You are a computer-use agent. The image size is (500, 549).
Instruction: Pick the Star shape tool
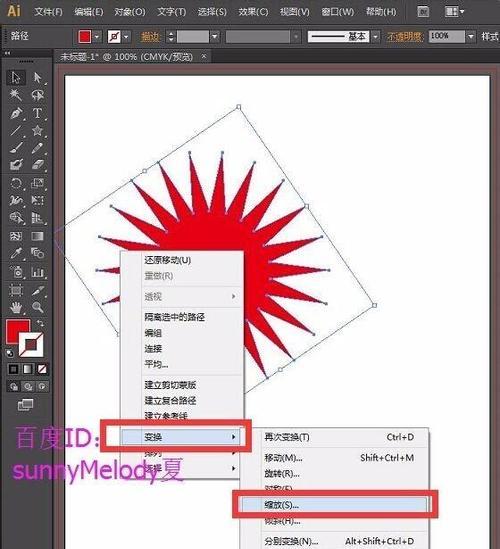click(37, 131)
